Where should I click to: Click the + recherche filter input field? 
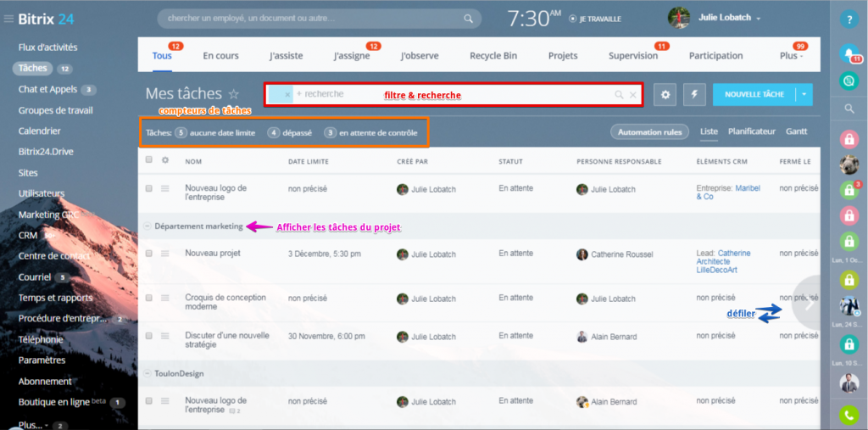(x=454, y=95)
